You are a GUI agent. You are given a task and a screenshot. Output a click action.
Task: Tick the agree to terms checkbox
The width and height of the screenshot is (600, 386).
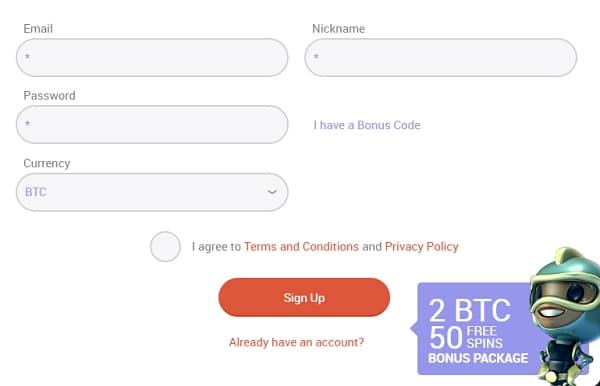click(165, 246)
